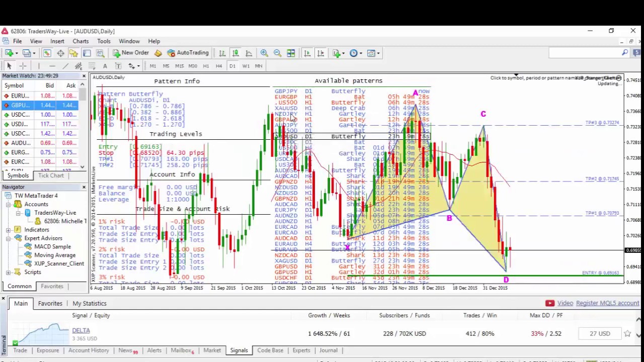Switch chart to bar chart icon

point(222,53)
